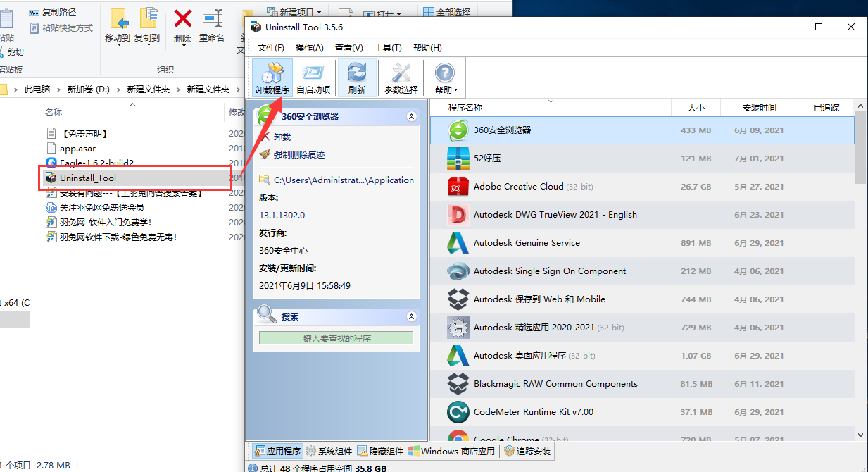Click version text '13.1.1302.0'
This screenshot has height=472, width=868.
pos(282,215)
